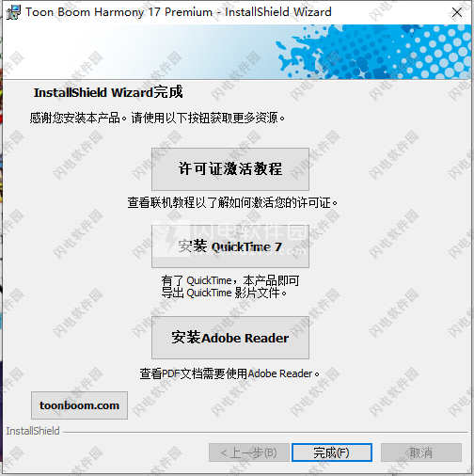This screenshot has height=476, width=474.
Task: Close the InstallShield Wizard window
Action: click(457, 12)
